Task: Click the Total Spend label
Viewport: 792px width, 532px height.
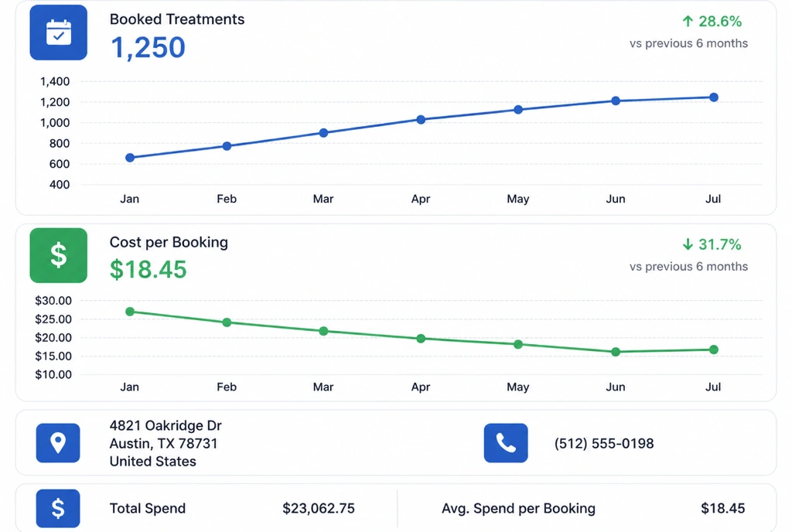Action: click(148, 508)
